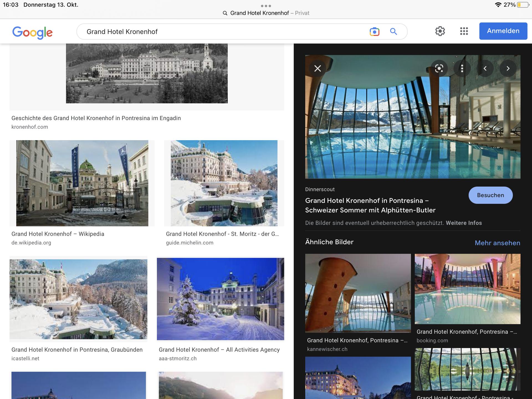
Task: Open historic black-and-white hotel photo
Action: click(147, 73)
